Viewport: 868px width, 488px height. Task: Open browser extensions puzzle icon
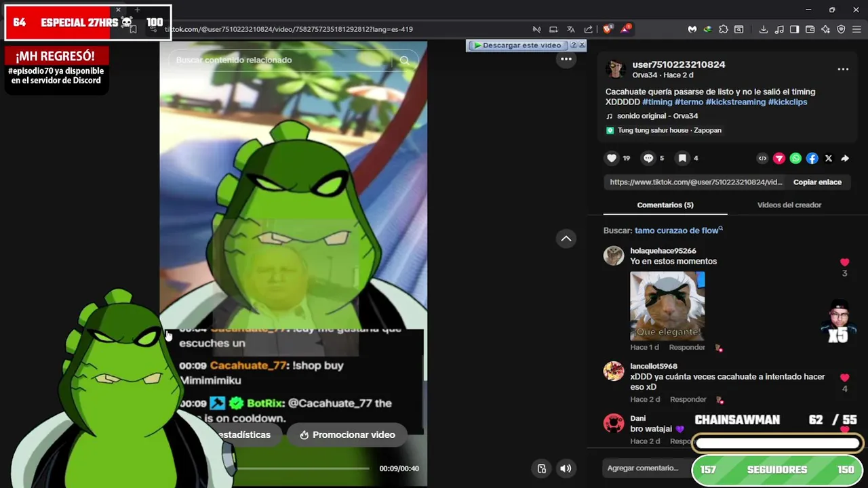[724, 29]
